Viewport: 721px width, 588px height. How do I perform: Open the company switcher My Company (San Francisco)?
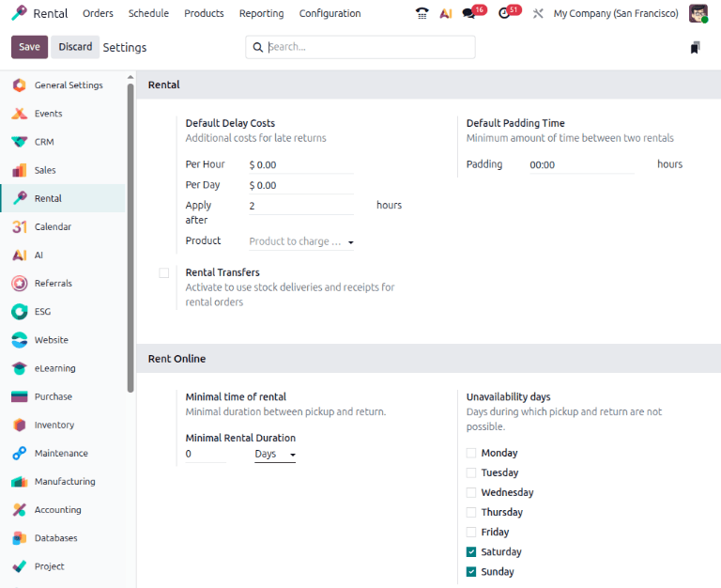[x=615, y=13]
